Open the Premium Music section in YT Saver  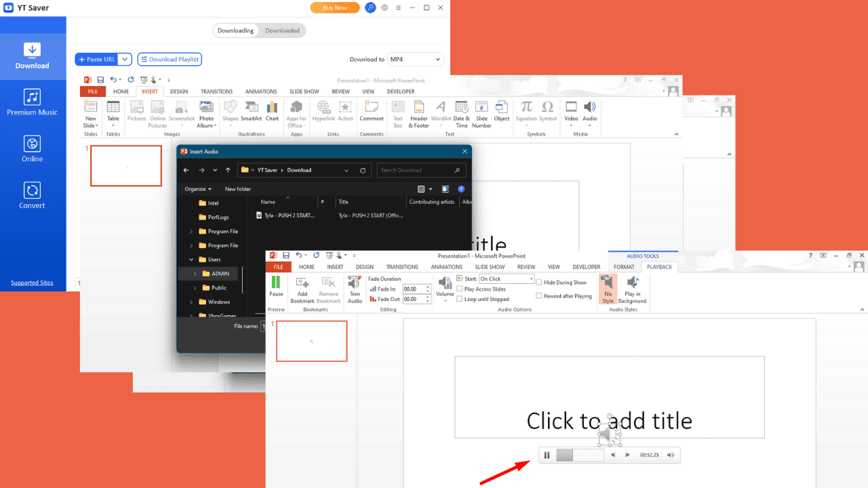(x=33, y=102)
